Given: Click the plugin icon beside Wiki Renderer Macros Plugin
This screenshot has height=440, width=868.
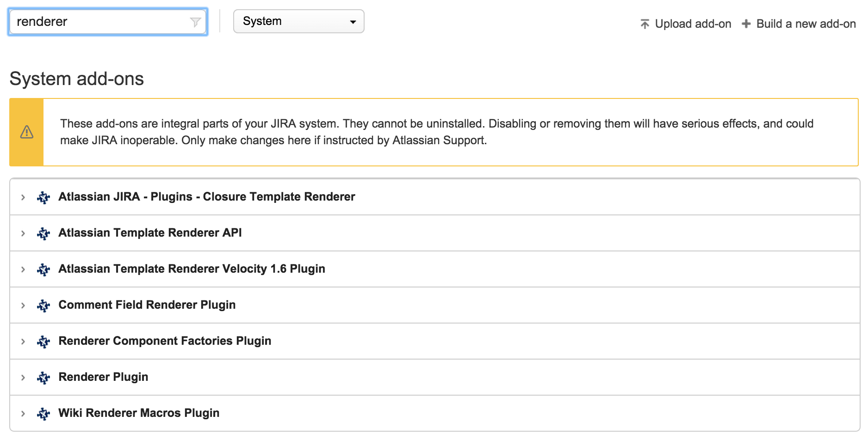Looking at the screenshot, I should pyautogui.click(x=43, y=414).
